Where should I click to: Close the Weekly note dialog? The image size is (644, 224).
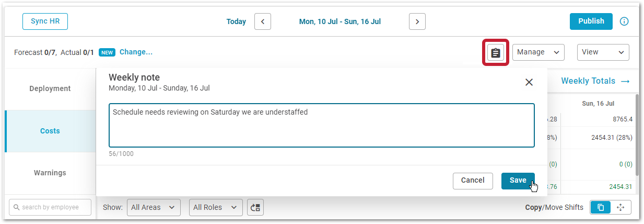529,82
